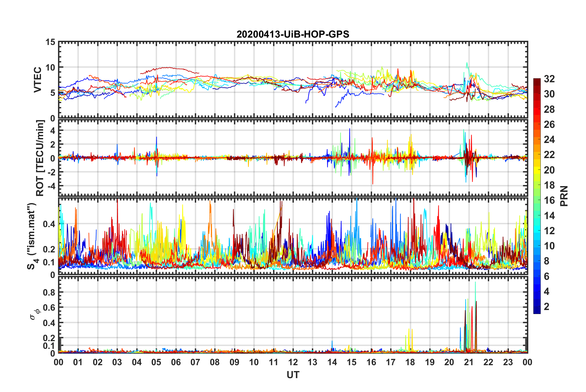This screenshot has height=392, width=586.
Task: Click the colorbar tick label 16
Action: tap(549, 200)
